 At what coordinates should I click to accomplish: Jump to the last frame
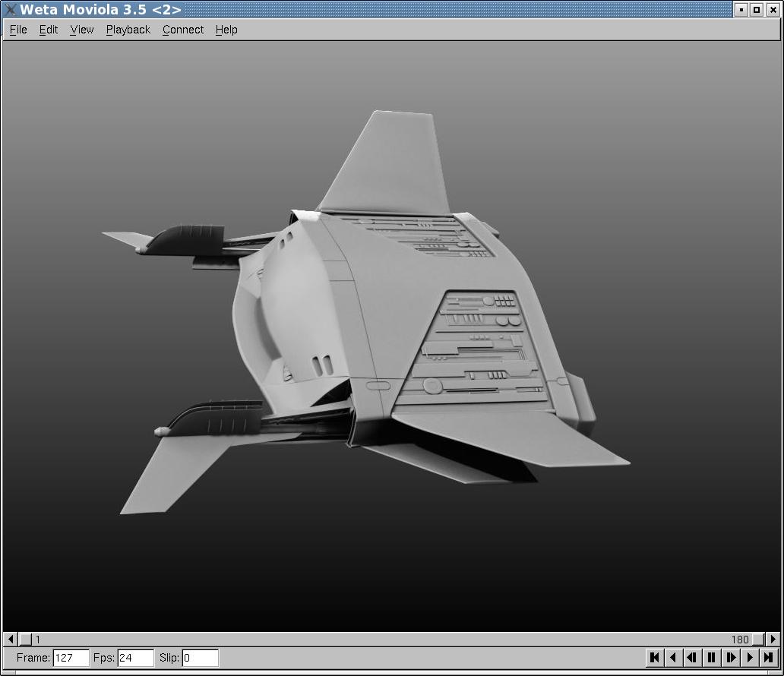[x=769, y=658]
